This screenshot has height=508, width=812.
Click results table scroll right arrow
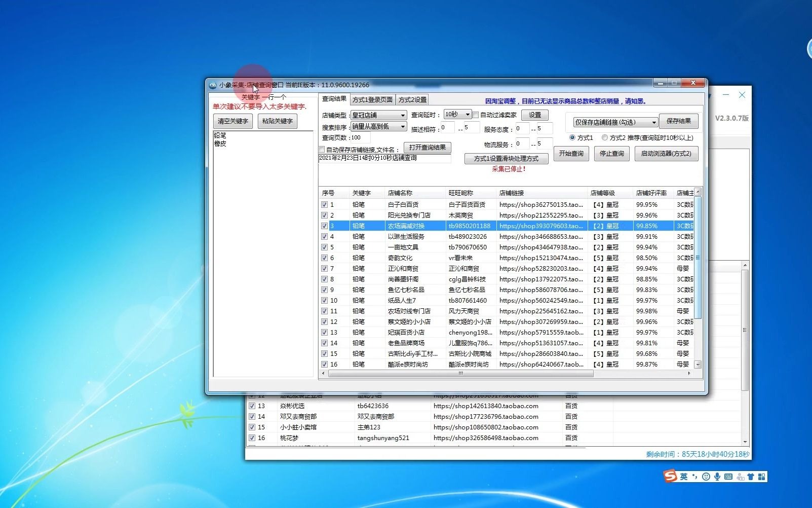point(689,373)
